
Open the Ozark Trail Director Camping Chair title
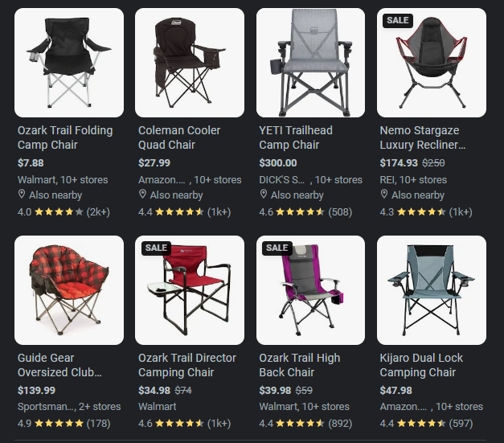pos(187,365)
